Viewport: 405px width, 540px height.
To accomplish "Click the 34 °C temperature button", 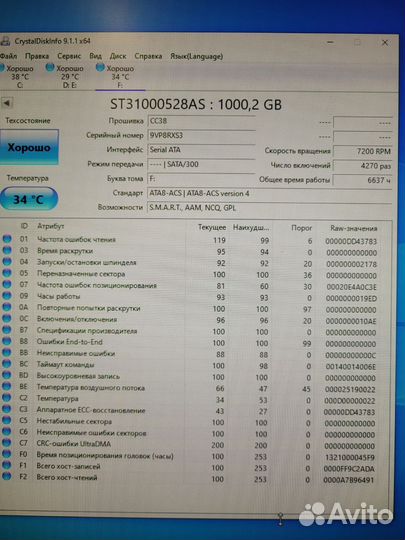I will click(28, 199).
